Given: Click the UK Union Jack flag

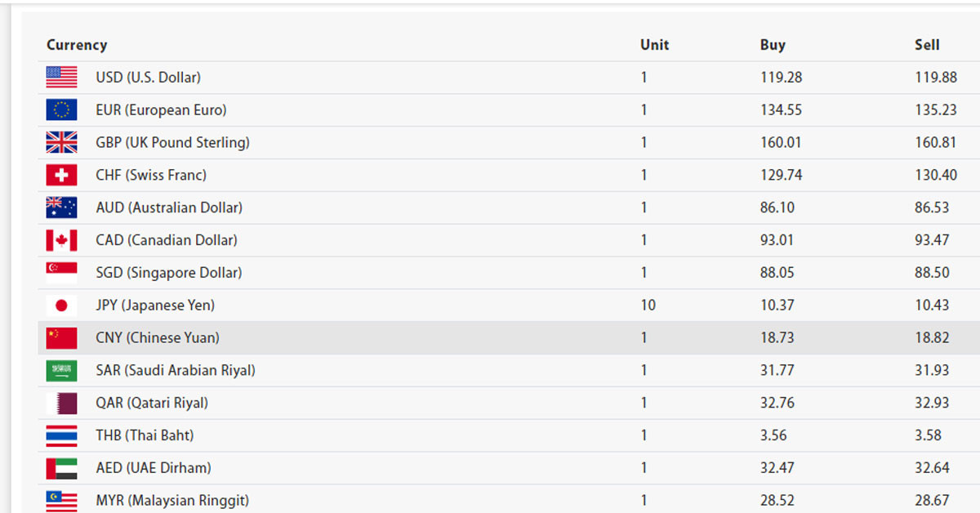Looking at the screenshot, I should point(61,143).
